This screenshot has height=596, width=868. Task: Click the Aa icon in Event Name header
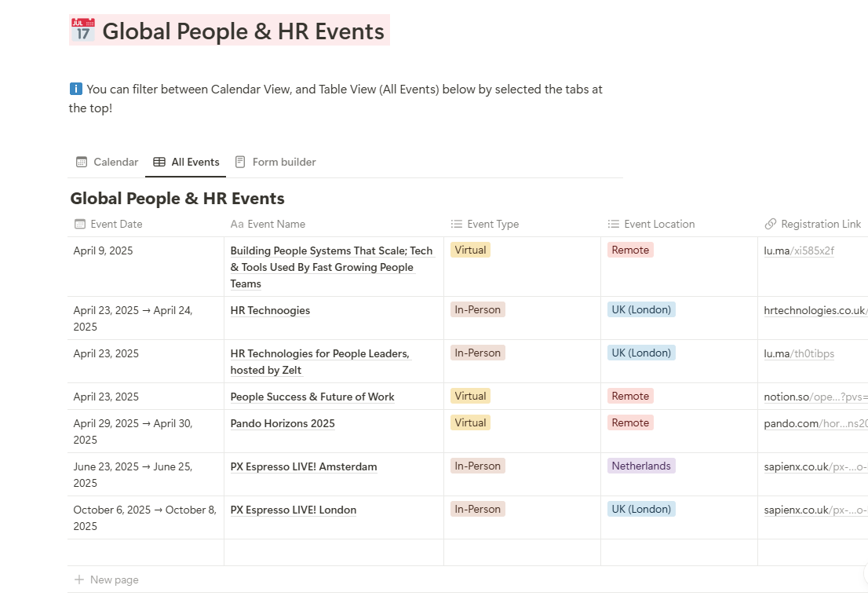tap(237, 224)
